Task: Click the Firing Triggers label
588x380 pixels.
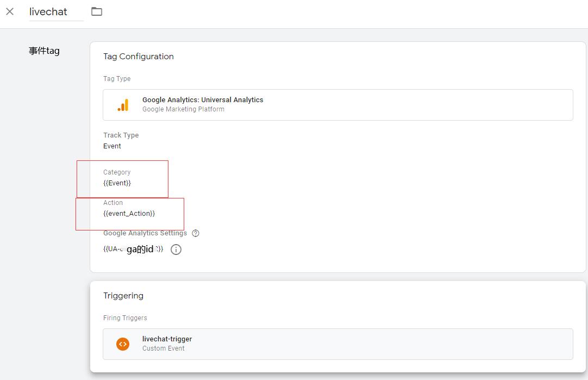Action: (125, 317)
